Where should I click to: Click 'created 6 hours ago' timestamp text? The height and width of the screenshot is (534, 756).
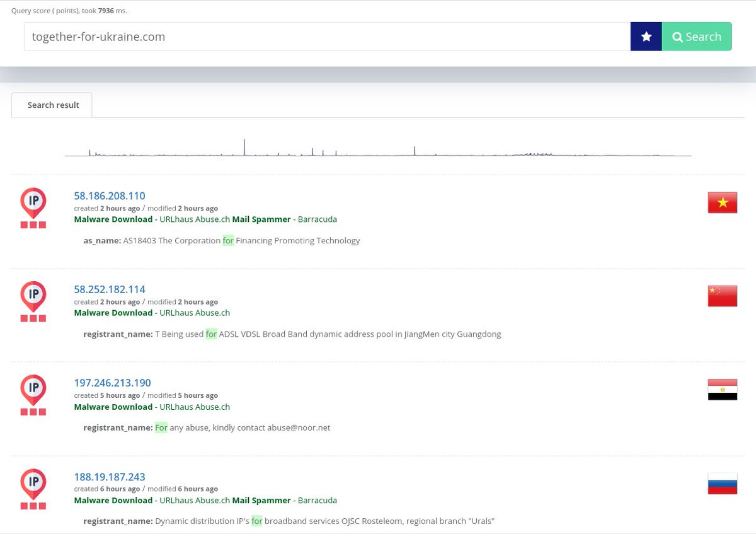(106, 489)
